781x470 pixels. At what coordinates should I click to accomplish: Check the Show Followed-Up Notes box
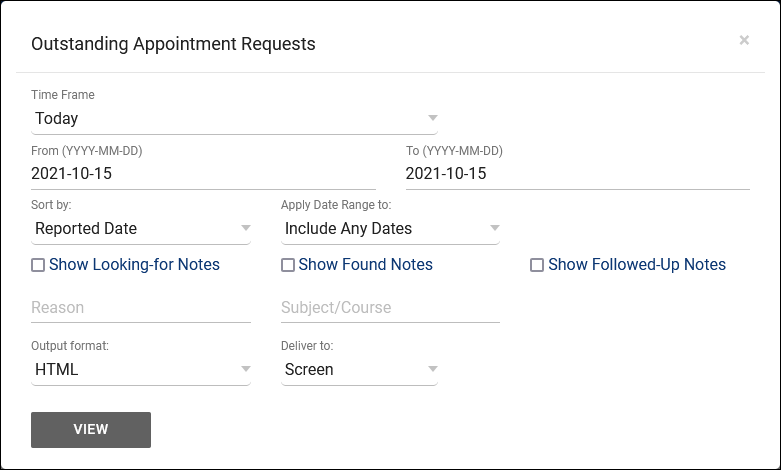537,265
